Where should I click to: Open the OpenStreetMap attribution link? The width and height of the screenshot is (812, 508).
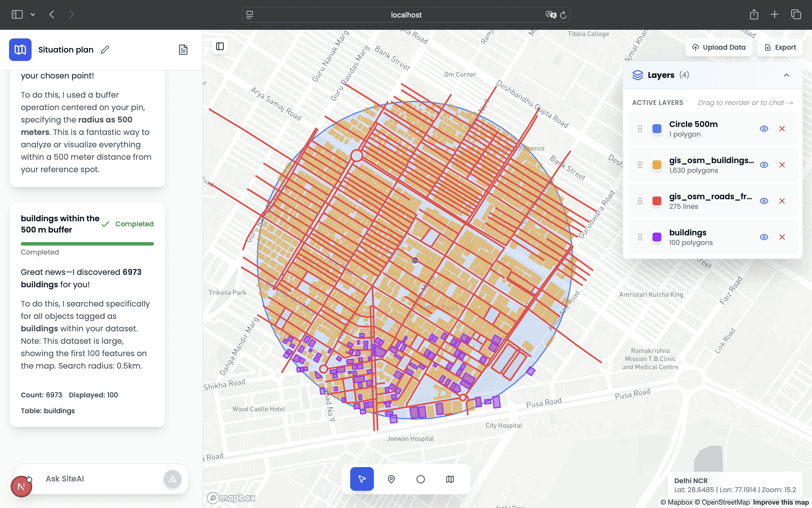(722, 502)
